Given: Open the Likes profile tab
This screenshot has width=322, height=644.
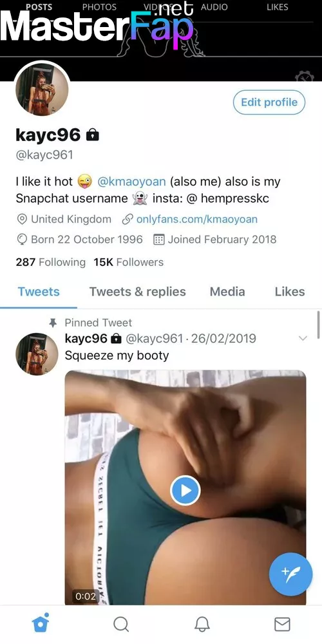Looking at the screenshot, I should click(x=290, y=292).
